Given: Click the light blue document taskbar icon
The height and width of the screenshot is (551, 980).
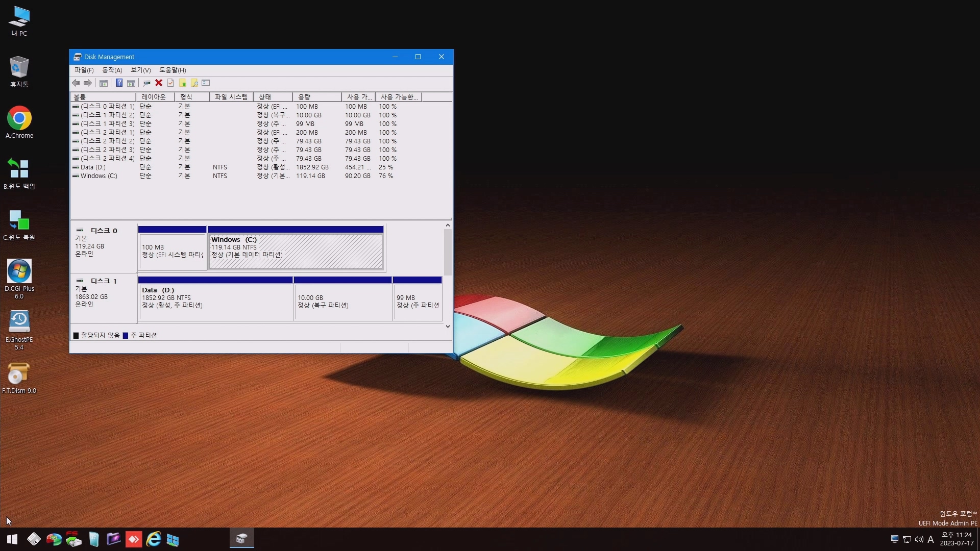Looking at the screenshot, I should 93,539.
